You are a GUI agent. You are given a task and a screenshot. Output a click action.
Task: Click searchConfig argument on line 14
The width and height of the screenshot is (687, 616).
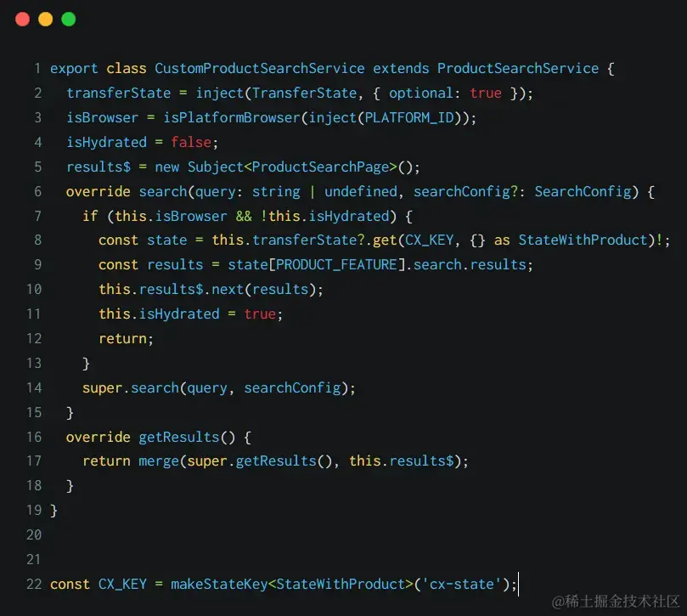[x=292, y=388]
